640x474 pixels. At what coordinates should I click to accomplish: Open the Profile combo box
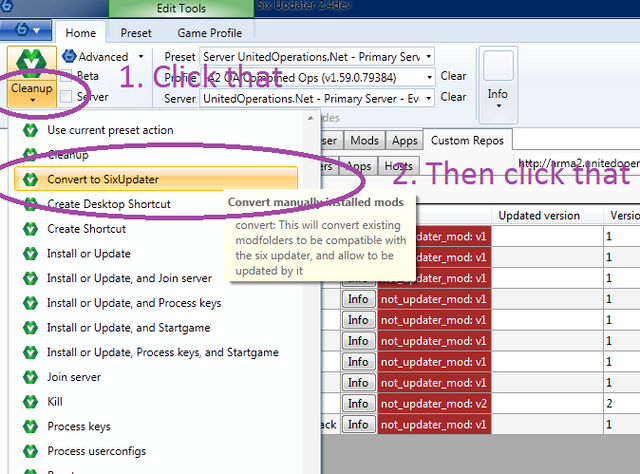pos(317,78)
